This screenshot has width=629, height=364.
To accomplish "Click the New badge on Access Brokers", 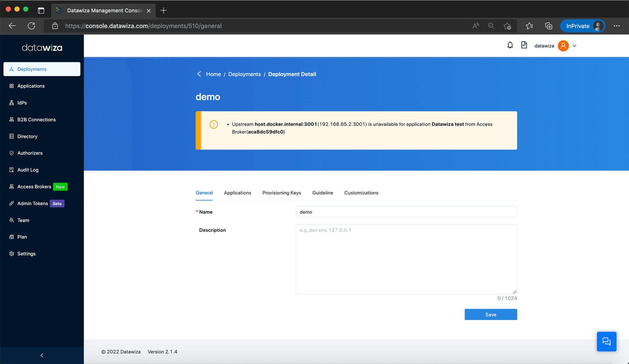I will 60,187.
